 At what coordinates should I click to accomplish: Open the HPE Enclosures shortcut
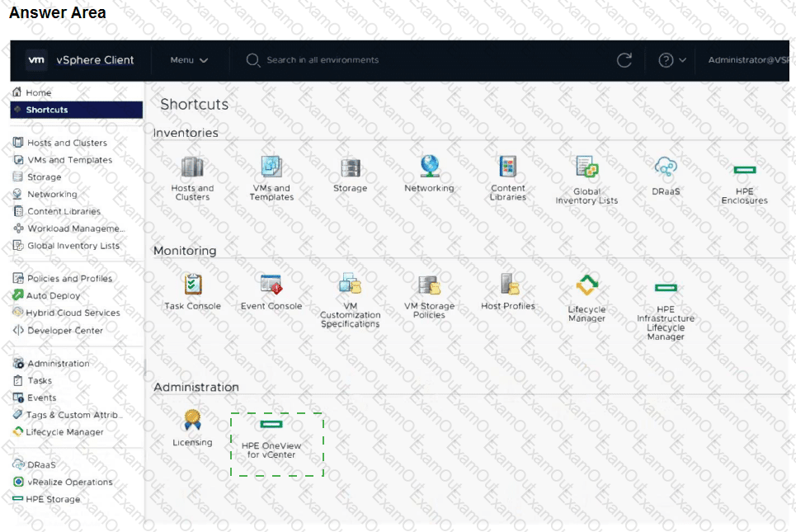(x=744, y=171)
